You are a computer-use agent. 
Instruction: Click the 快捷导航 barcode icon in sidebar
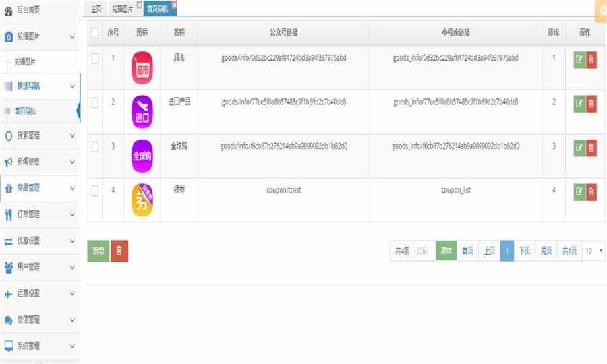9,86
